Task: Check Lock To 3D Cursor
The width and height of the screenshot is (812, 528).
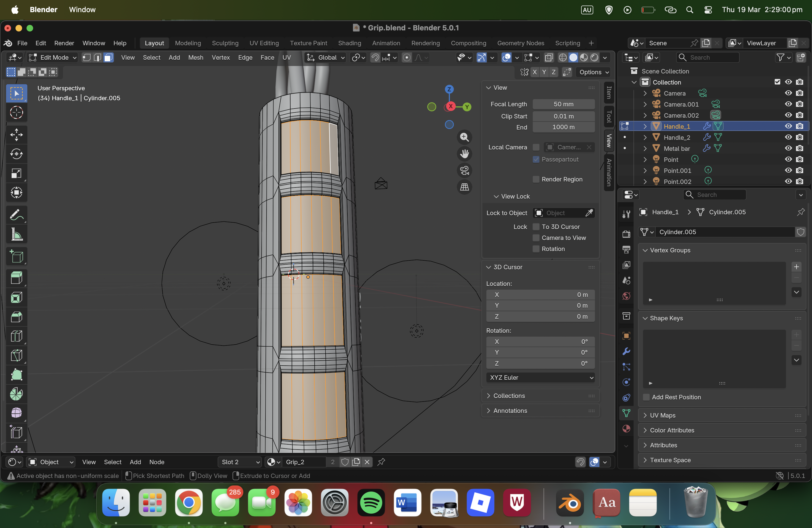Action: [536, 227]
